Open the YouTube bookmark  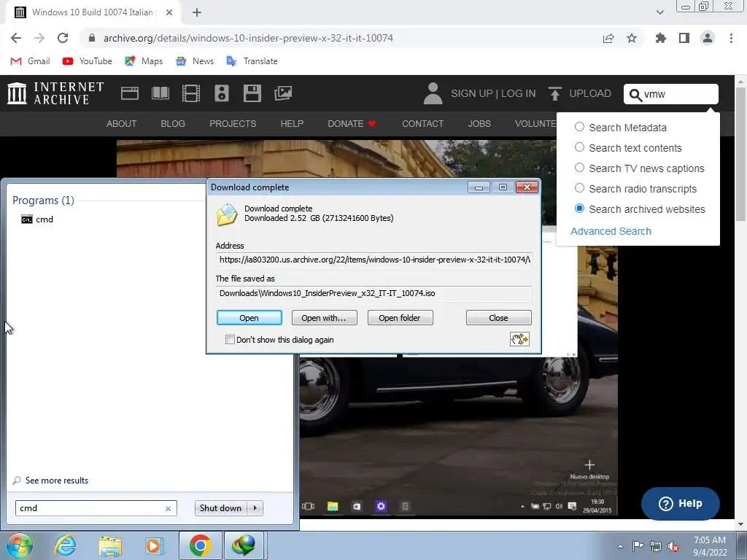click(88, 61)
